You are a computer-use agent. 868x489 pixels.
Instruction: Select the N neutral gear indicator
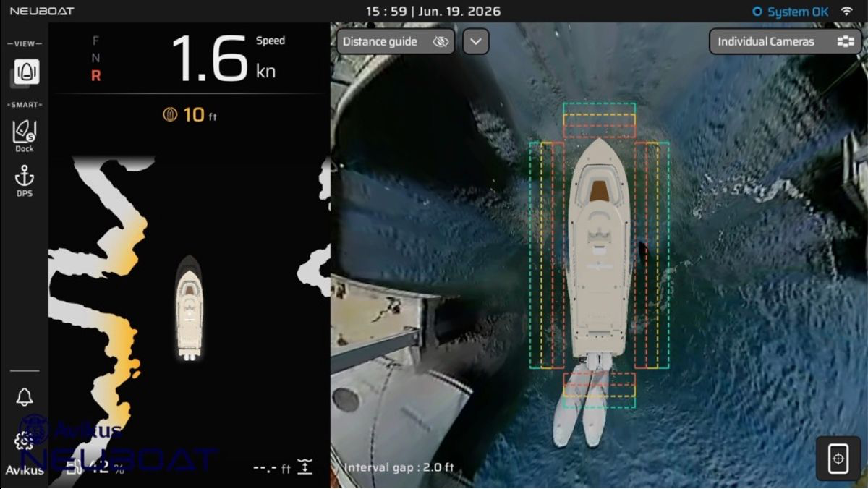(95, 58)
